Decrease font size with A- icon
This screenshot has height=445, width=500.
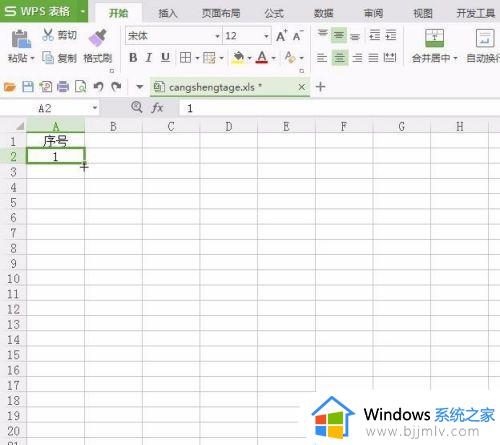[x=297, y=35]
